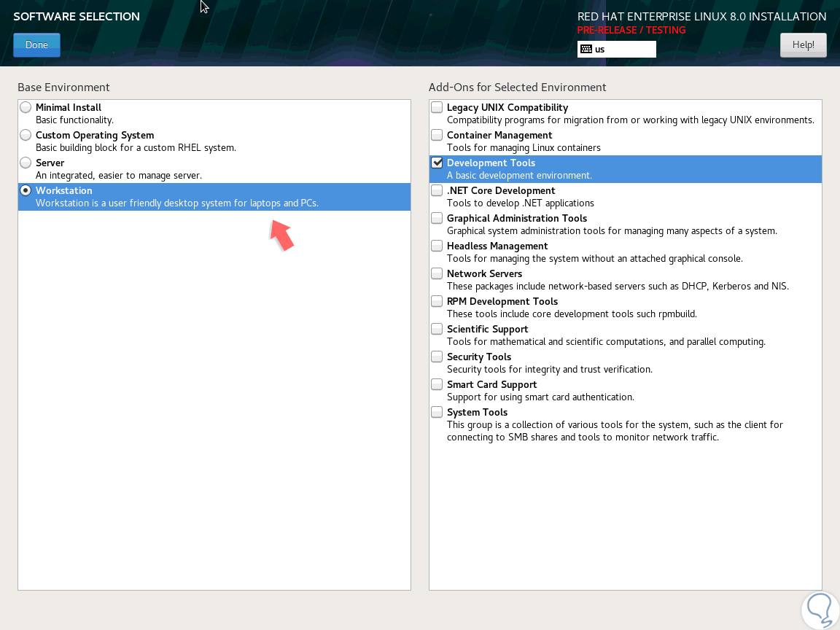Open the Help! button
The width and height of the screenshot is (840, 630).
point(803,45)
